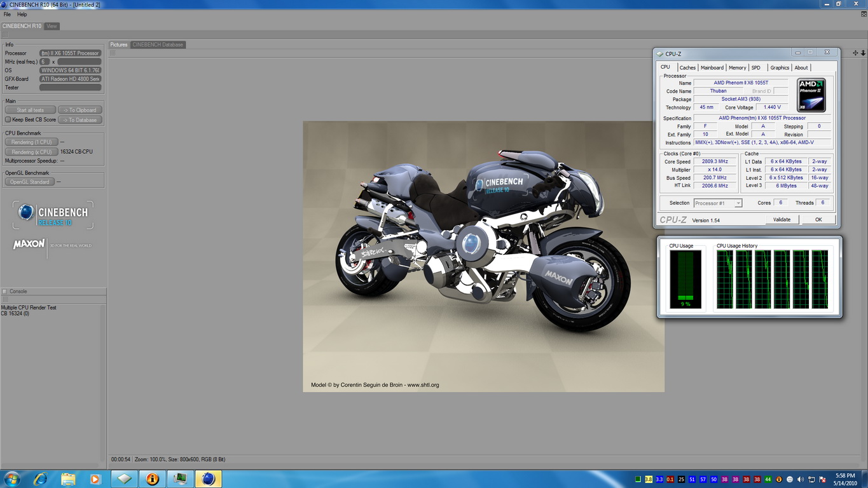Screen dimensions: 868x488
Task: Click the blue 3.3 tray sensor icon
Action: pyautogui.click(x=659, y=479)
